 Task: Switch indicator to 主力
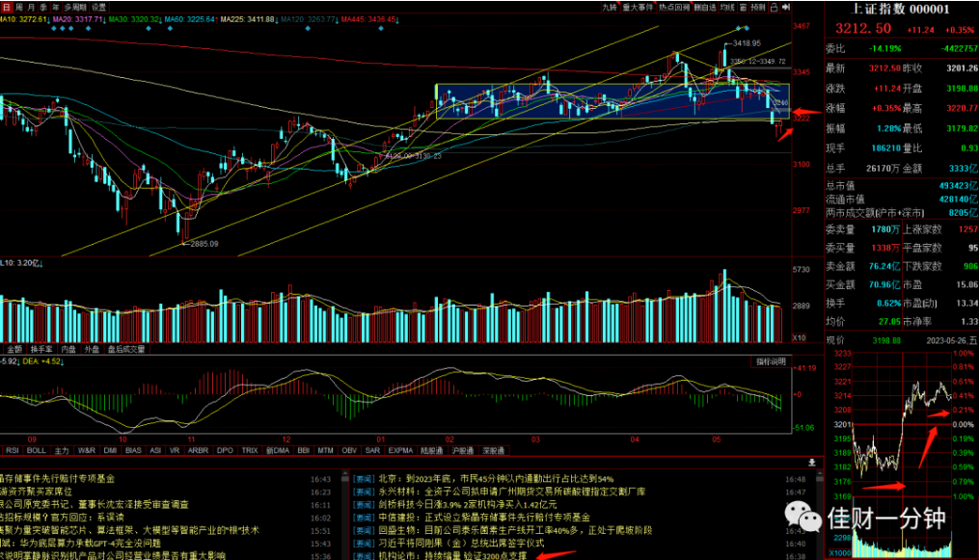pyautogui.click(x=62, y=450)
